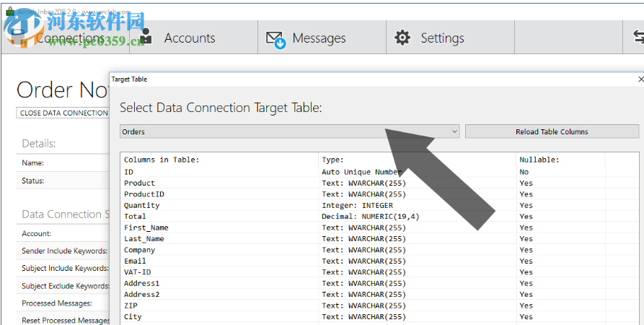Click the Close Data Connection button

[x=63, y=113]
